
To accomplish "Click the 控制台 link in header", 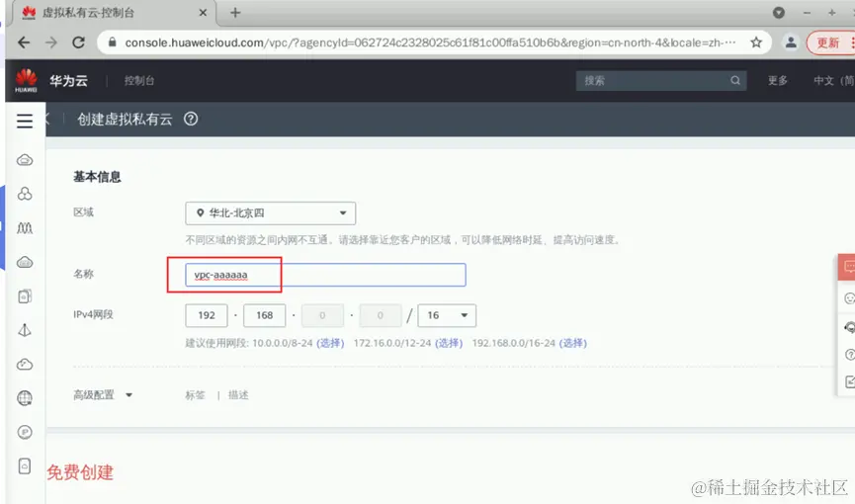I will coord(139,81).
